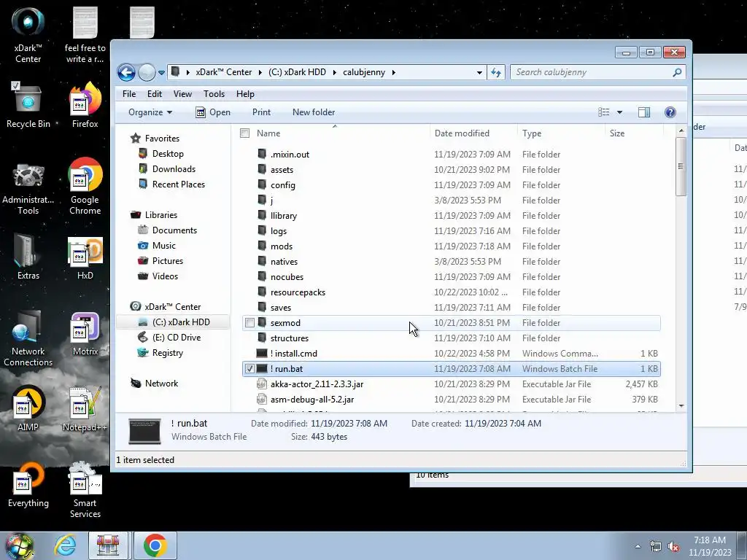
Task: Select the ! install.cmd file
Action: [451, 354]
